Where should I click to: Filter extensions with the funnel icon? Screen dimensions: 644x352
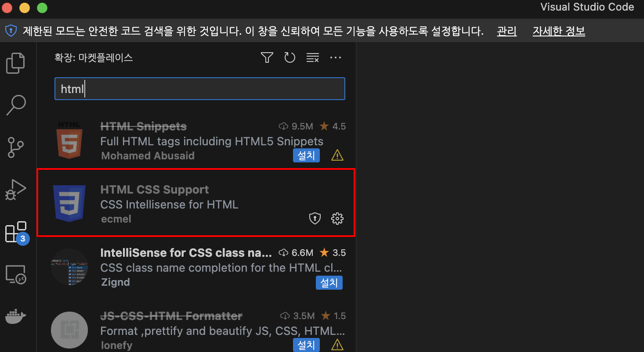tap(267, 57)
